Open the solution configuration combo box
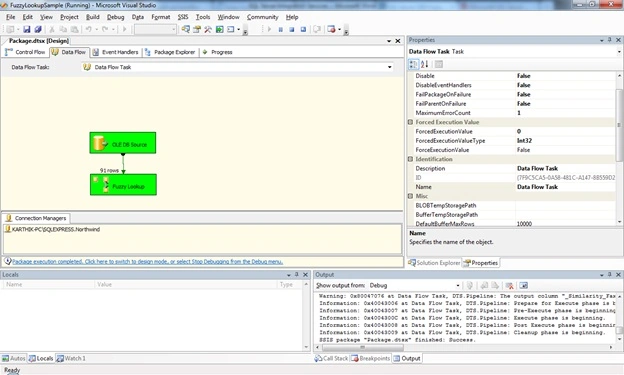Image resolution: width=624 pixels, height=375 pixels. [x=155, y=29]
